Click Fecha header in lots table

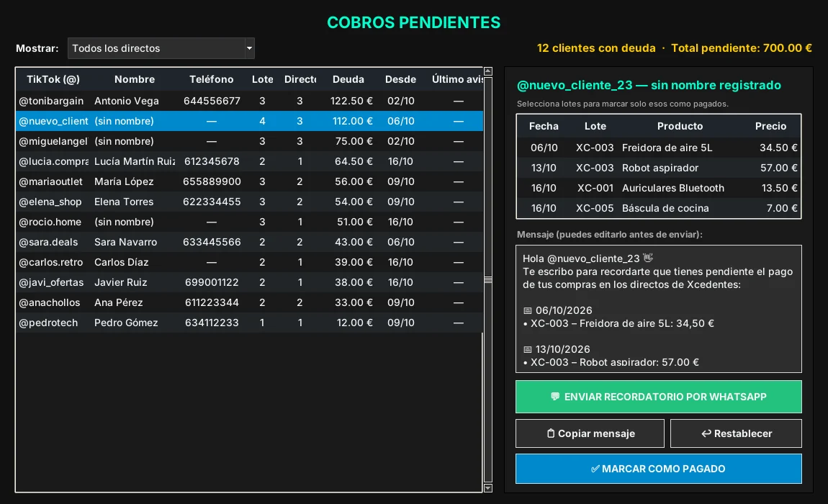point(544,126)
